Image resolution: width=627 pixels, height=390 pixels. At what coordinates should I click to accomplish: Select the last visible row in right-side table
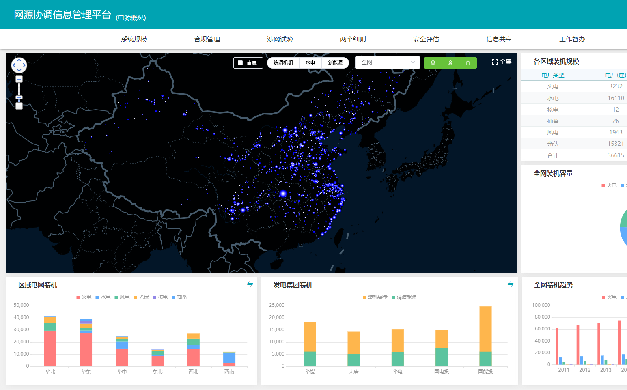574,155
